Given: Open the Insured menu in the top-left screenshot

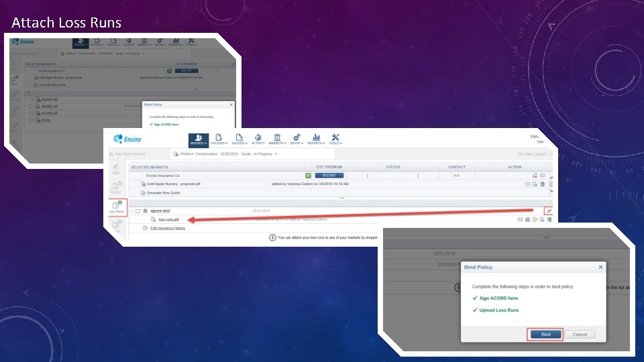Looking at the screenshot, I should tap(80, 42).
